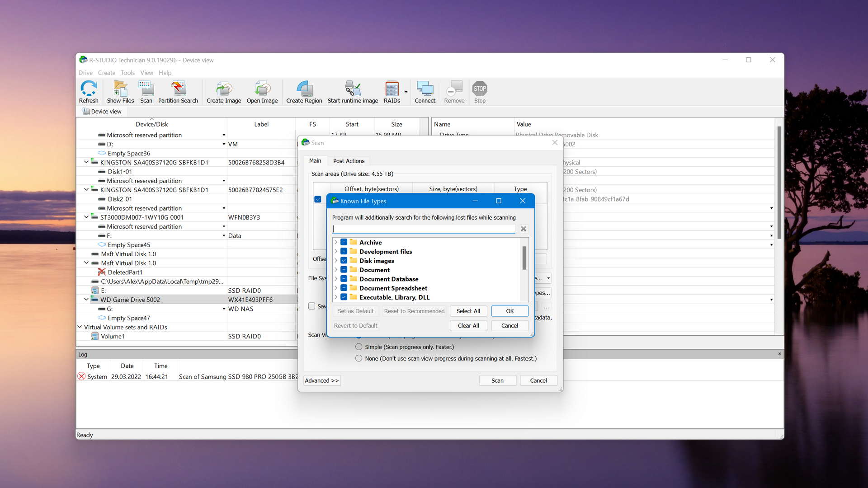
Task: Click the Set as Default button
Action: [356, 311]
